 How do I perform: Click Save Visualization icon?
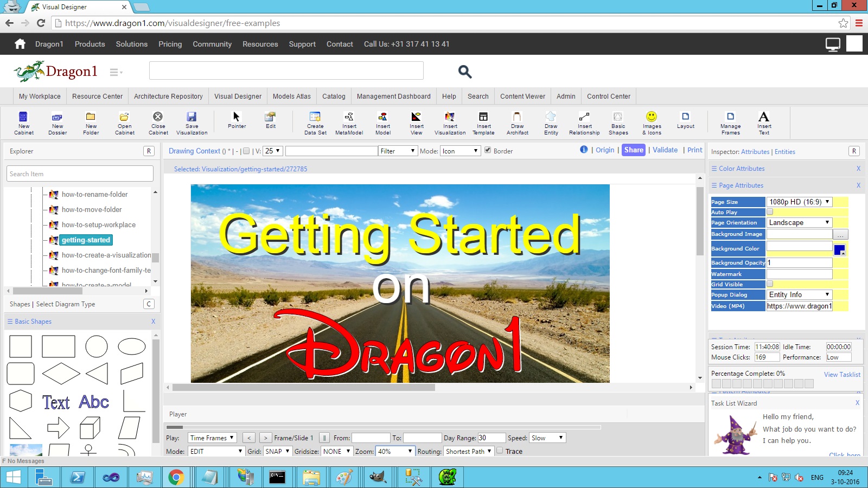point(192,123)
